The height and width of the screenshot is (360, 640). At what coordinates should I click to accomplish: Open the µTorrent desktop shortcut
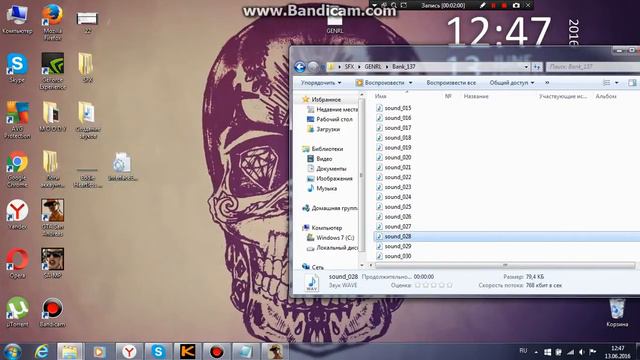[x=17, y=312]
